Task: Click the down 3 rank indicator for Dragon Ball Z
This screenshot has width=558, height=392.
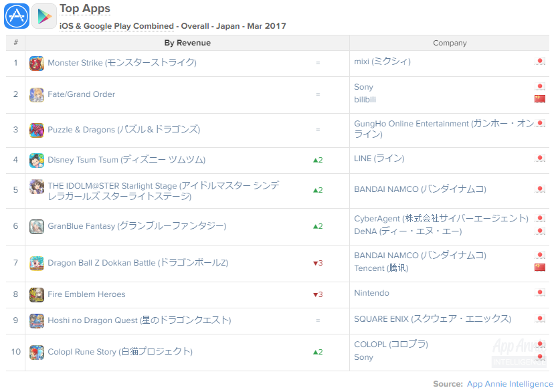Action: point(318,264)
